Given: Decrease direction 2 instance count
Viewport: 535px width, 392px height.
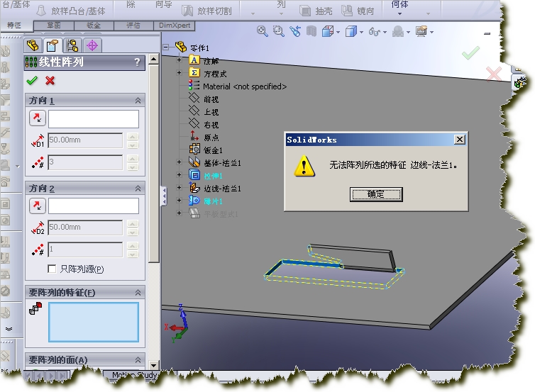Looking at the screenshot, I should coord(133,254).
